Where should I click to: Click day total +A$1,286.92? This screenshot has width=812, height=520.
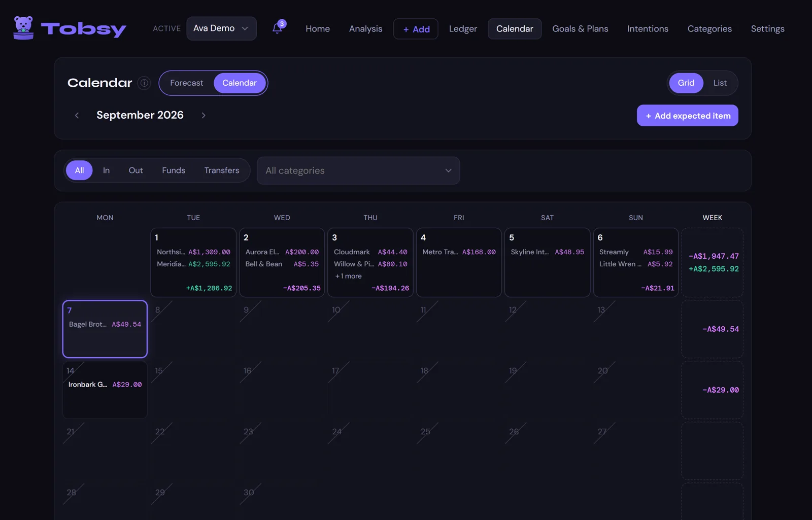coord(209,289)
